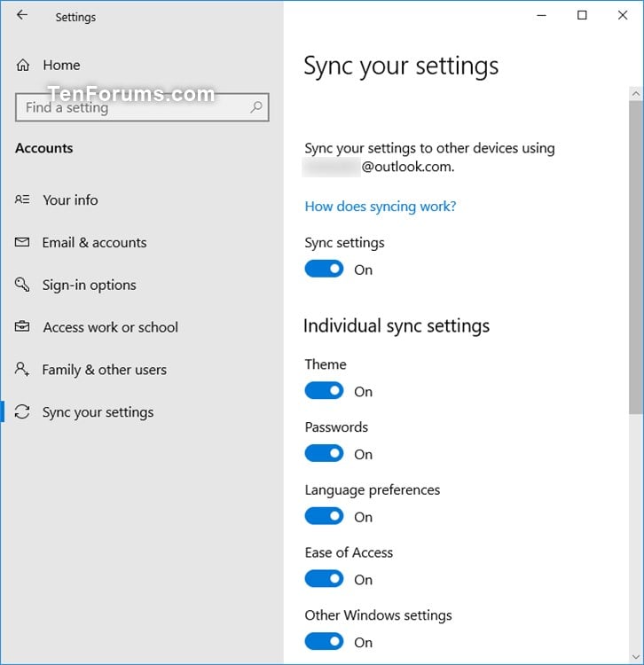Turn off the main Sync settings toggle
Viewport: 644px width, 665px height.
point(324,269)
